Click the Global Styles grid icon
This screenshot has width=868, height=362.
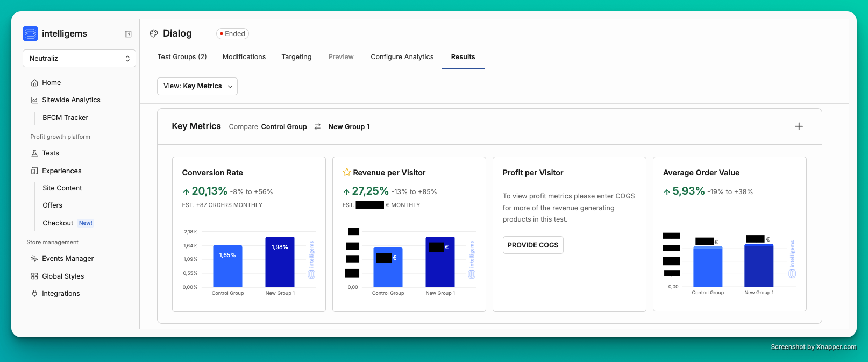click(x=34, y=276)
